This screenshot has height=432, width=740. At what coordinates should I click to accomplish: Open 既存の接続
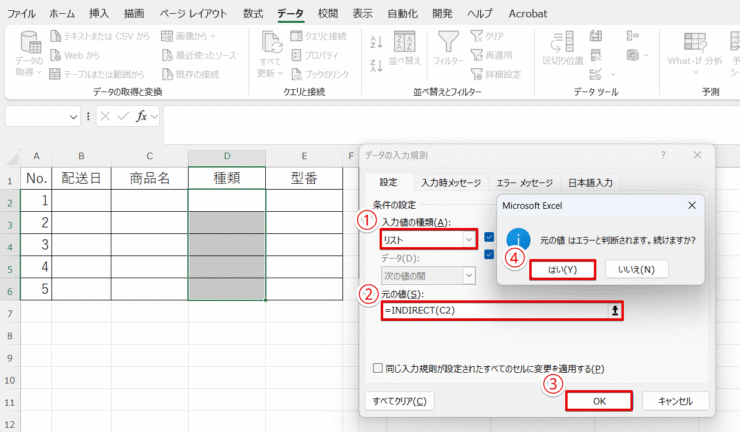[191, 74]
